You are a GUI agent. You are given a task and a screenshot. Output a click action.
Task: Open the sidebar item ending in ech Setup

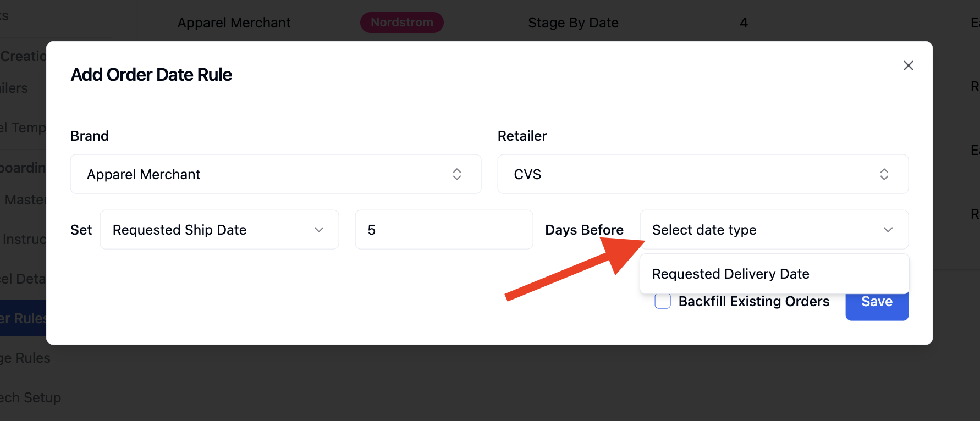click(x=30, y=397)
